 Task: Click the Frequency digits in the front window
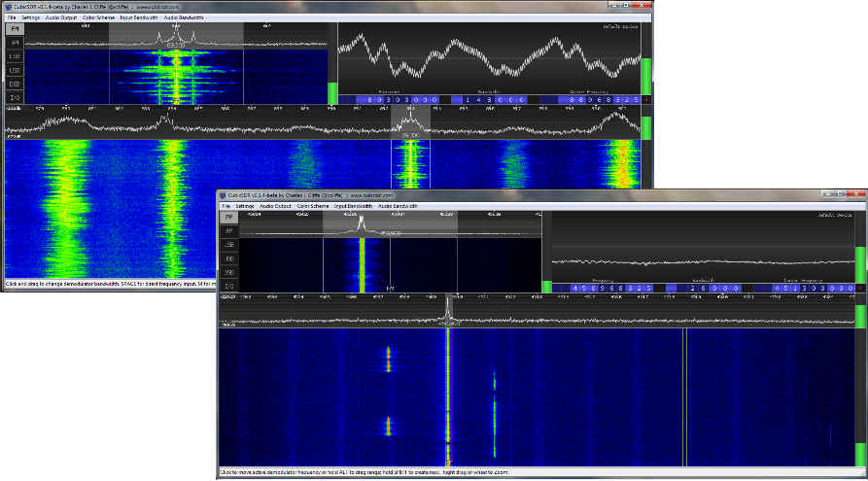(602, 289)
